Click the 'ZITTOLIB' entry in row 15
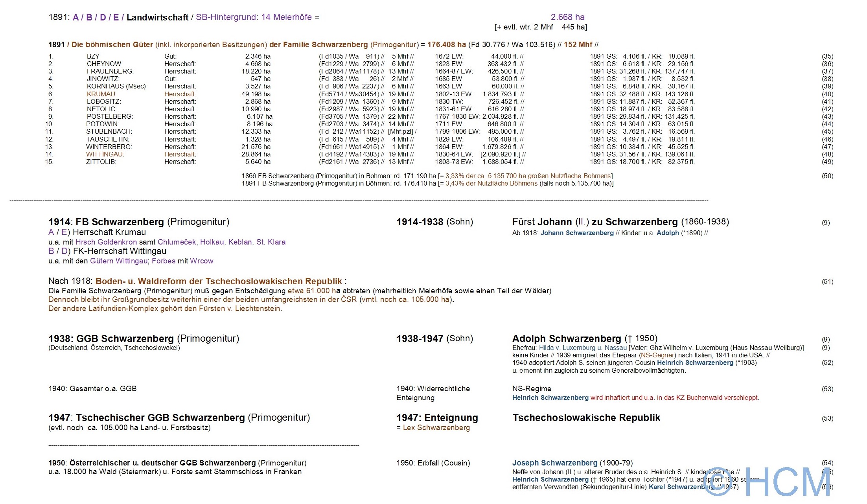Image resolution: width=867 pixels, height=504 pixels. click(101, 162)
